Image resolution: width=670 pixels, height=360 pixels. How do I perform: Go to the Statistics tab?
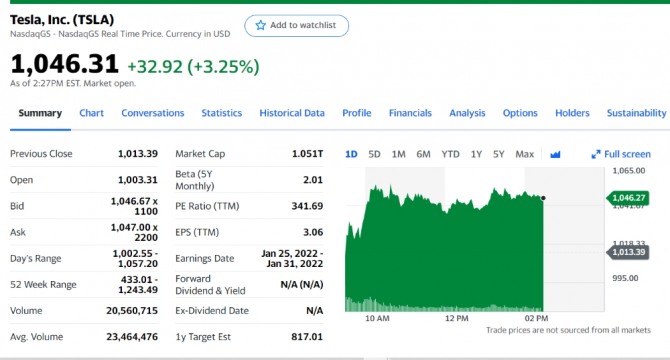[221, 113]
